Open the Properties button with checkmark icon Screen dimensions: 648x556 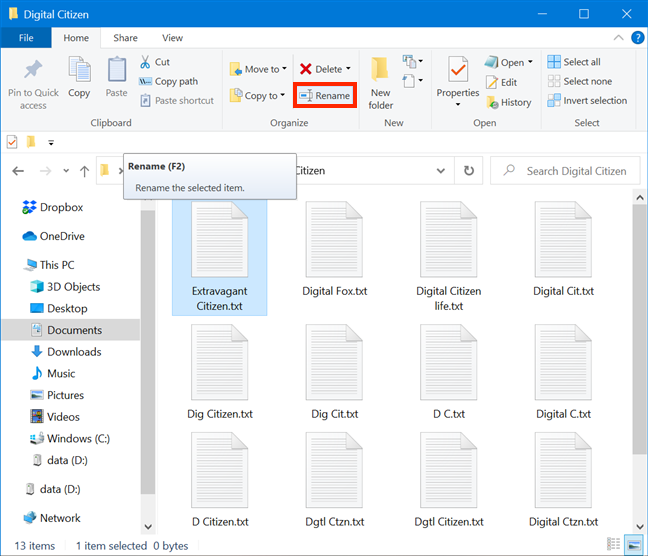point(458,69)
